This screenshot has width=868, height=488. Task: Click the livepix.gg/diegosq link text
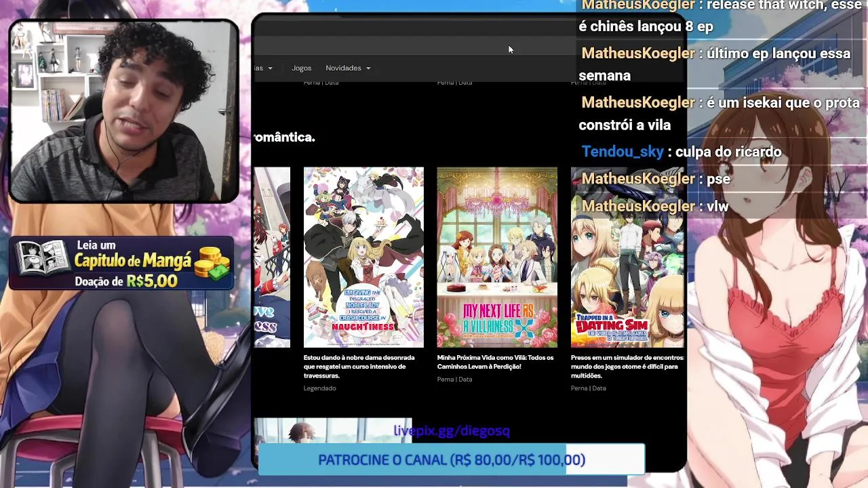452,430
